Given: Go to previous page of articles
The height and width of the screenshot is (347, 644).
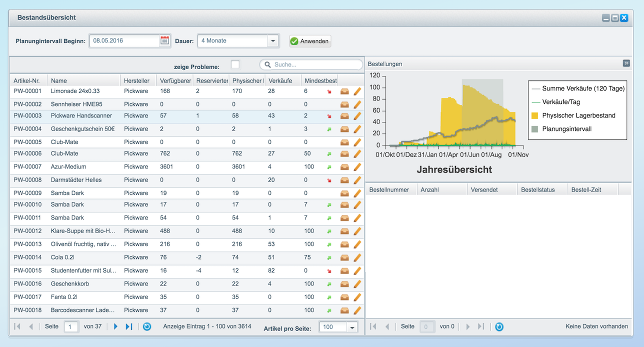Looking at the screenshot, I should point(31,326).
